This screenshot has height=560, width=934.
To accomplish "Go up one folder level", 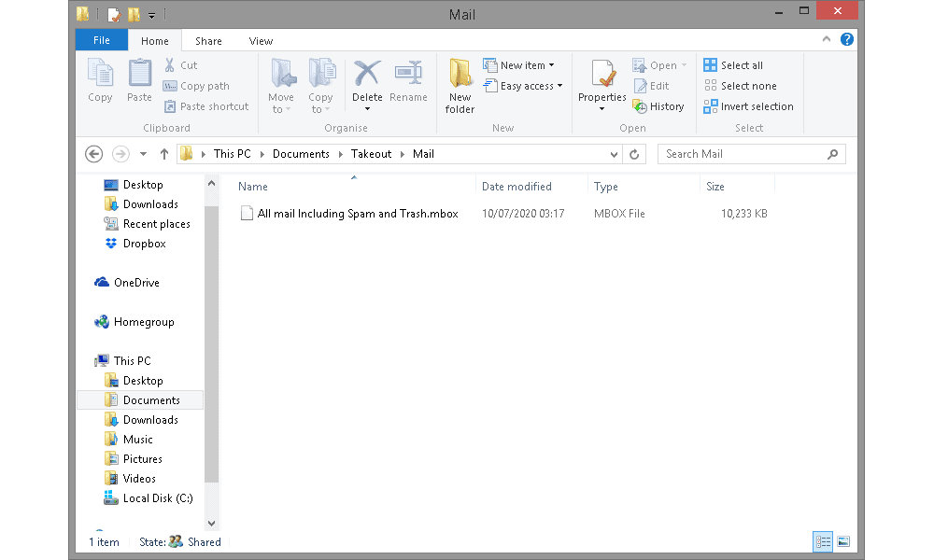I will (164, 154).
